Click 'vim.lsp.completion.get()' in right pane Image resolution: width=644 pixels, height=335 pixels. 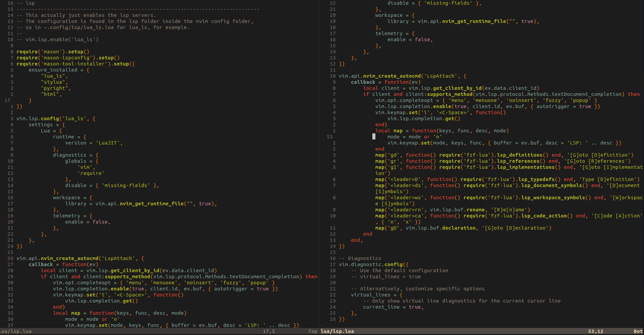tap(424, 119)
